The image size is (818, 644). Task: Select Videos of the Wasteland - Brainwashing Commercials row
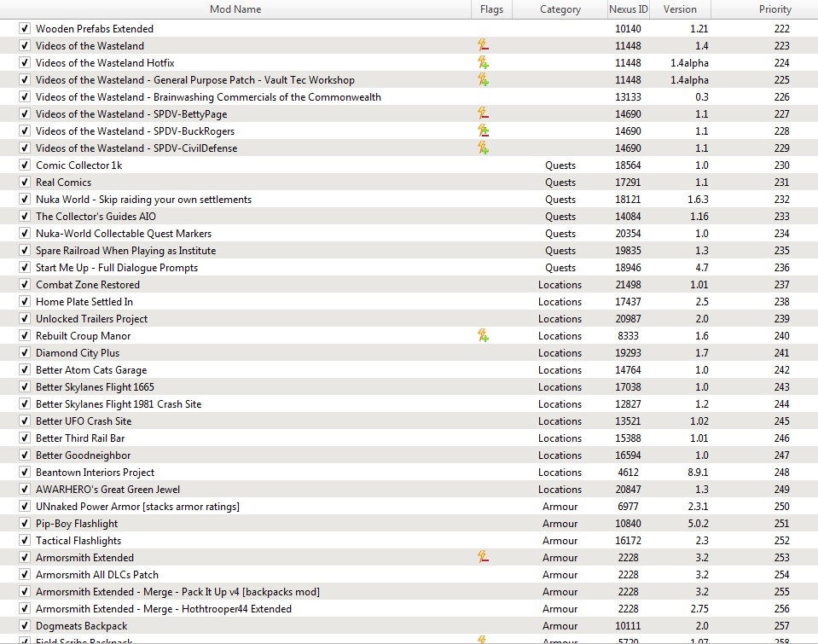tap(208, 97)
